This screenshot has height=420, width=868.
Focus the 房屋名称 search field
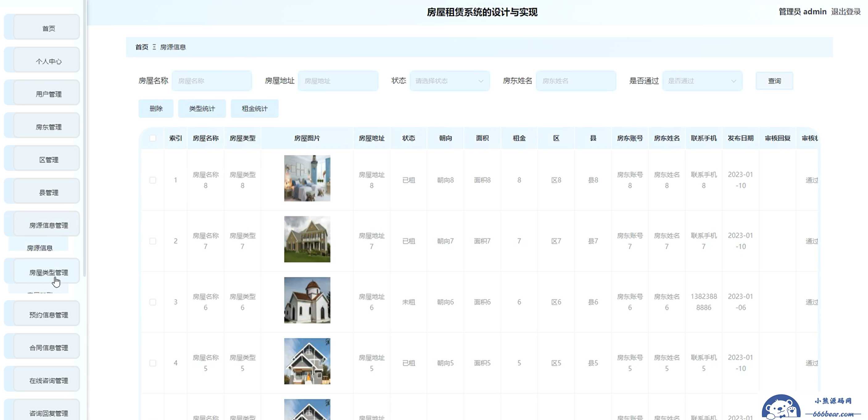[212, 81]
